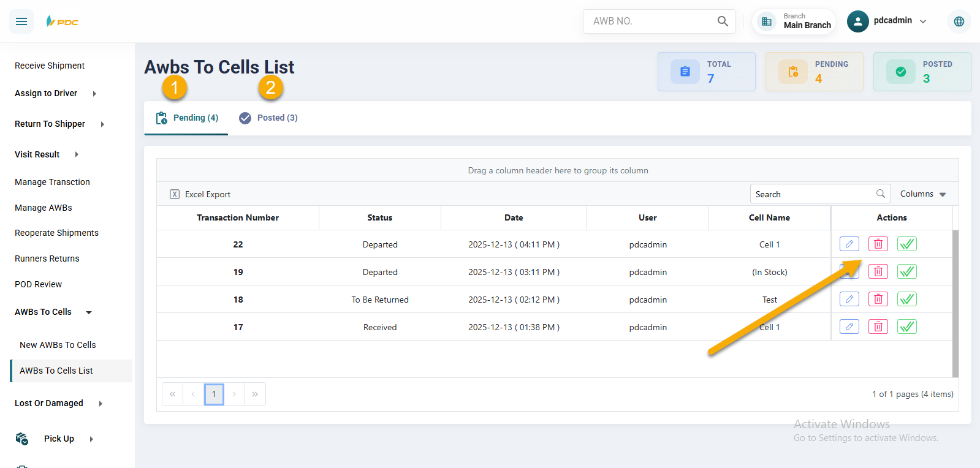
Task: Delete transaction 17 with trash icon
Action: pos(878,326)
